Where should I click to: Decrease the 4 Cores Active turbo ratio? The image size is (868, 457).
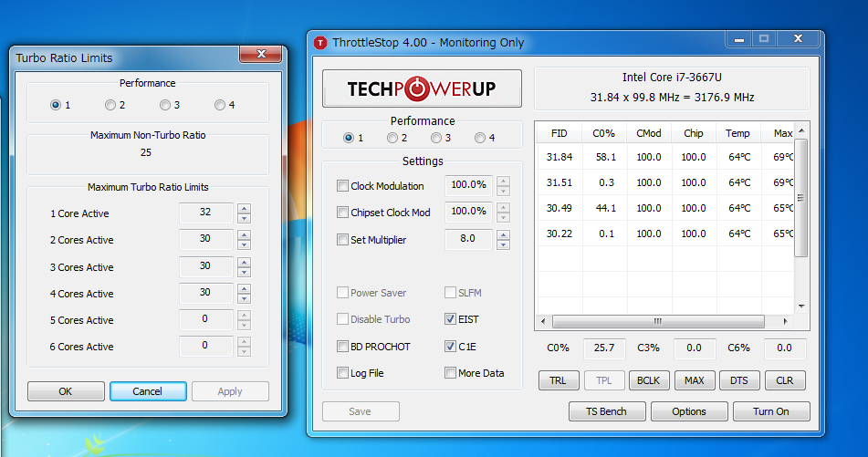[x=244, y=298]
